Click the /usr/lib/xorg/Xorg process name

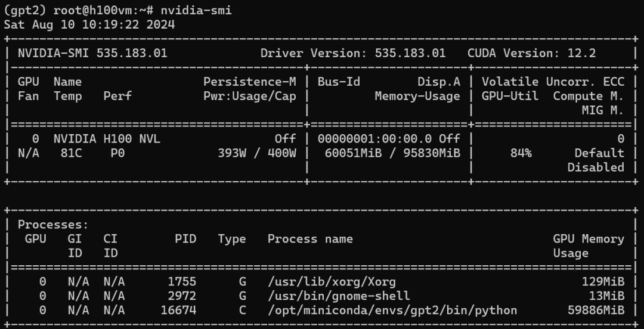pyautogui.click(x=332, y=281)
